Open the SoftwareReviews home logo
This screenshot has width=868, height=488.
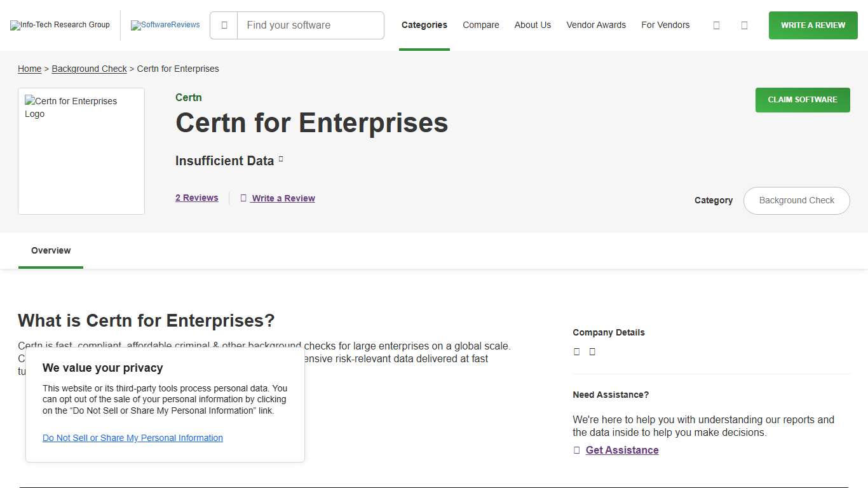165,25
